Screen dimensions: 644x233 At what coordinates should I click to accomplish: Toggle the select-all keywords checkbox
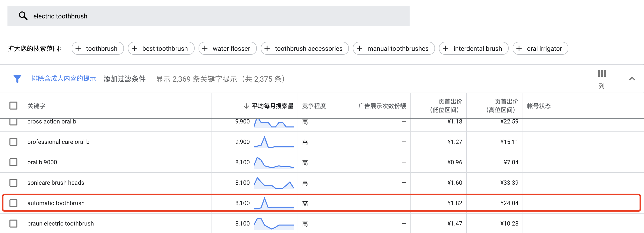tap(13, 106)
